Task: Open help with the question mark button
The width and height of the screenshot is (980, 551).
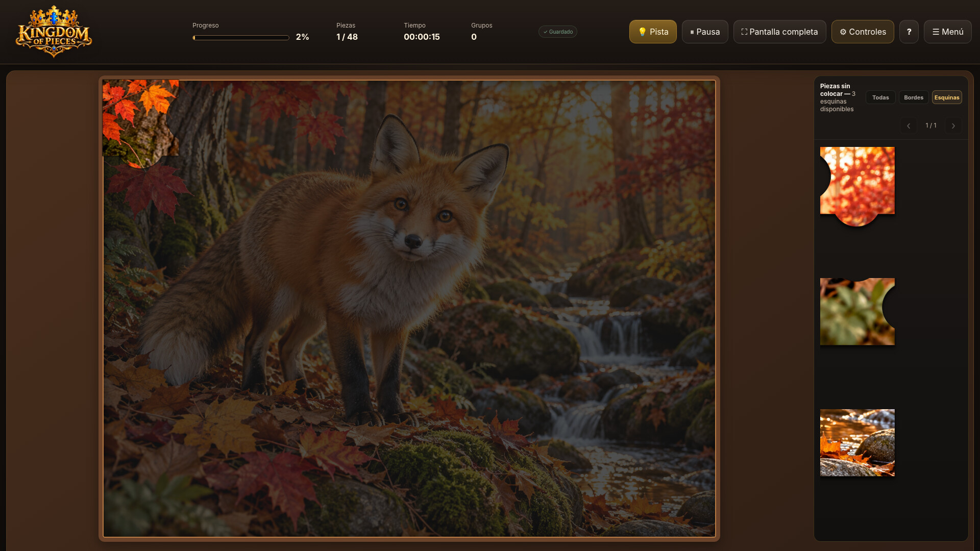Action: (909, 32)
